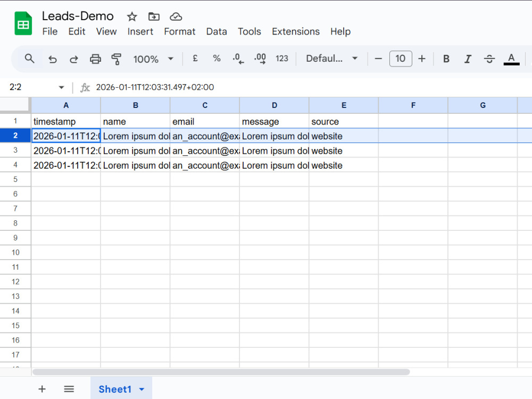Open the search menus magnifier

(29, 59)
